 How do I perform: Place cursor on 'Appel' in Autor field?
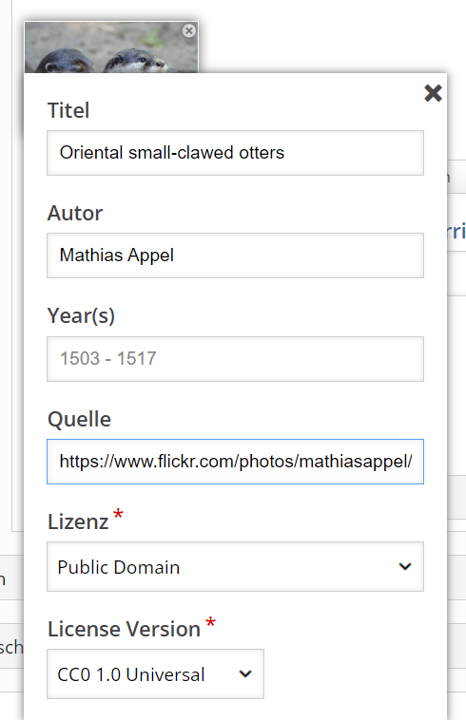point(151,256)
